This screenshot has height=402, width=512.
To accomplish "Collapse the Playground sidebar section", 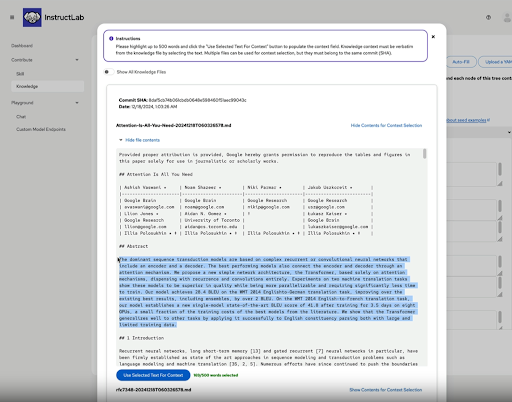I will pos(77,103).
